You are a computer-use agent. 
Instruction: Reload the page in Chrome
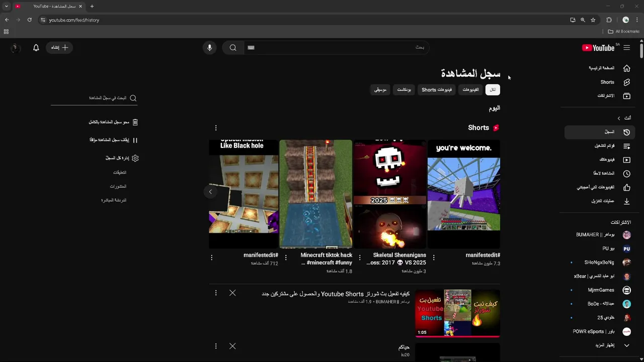(30, 20)
